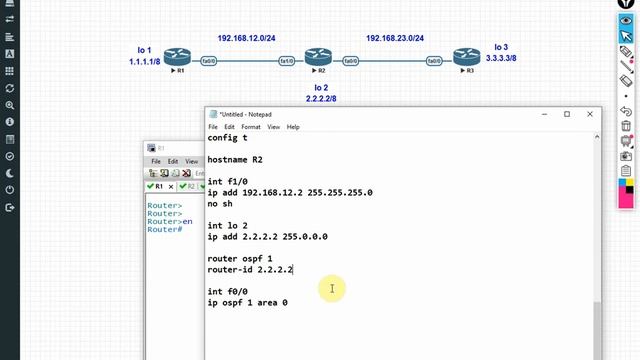Click the 192.168.12.0/24 network label
640x360 pixels.
click(247, 38)
